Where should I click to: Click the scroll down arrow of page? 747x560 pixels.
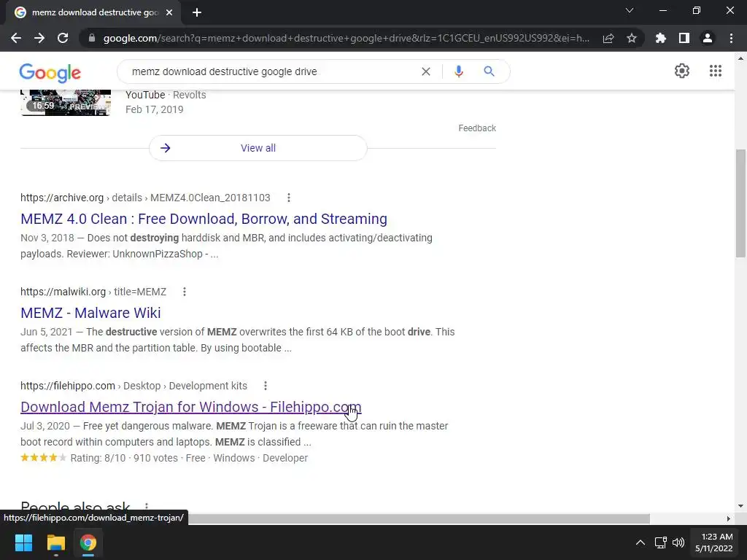click(x=740, y=506)
